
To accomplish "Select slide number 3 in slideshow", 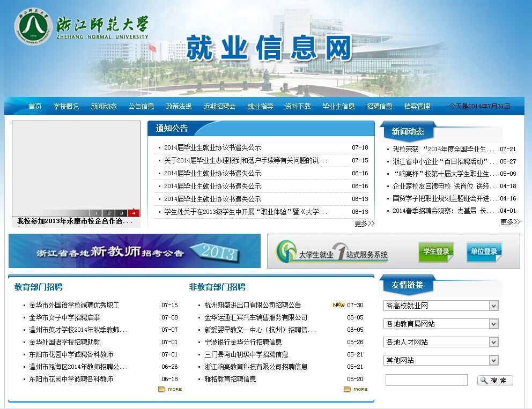I will click(121, 213).
